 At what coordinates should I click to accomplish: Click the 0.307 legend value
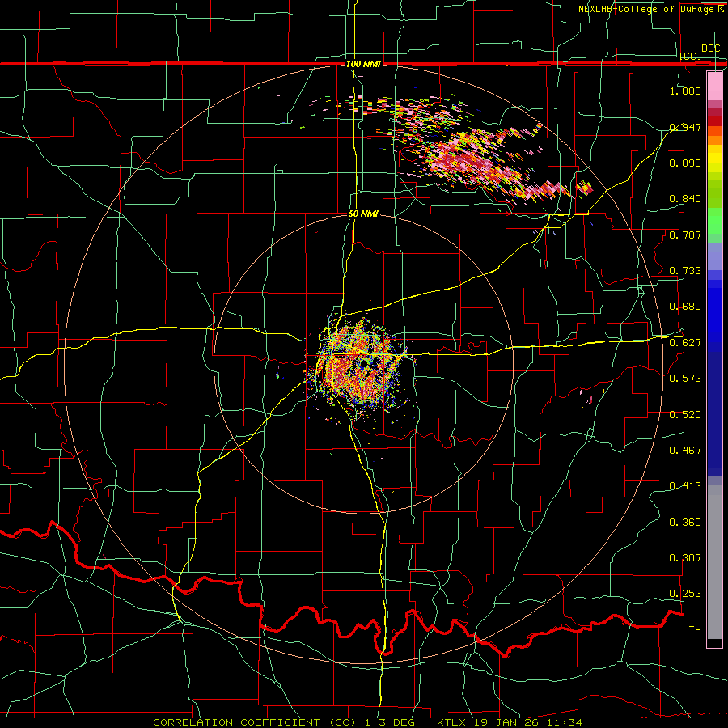point(685,558)
